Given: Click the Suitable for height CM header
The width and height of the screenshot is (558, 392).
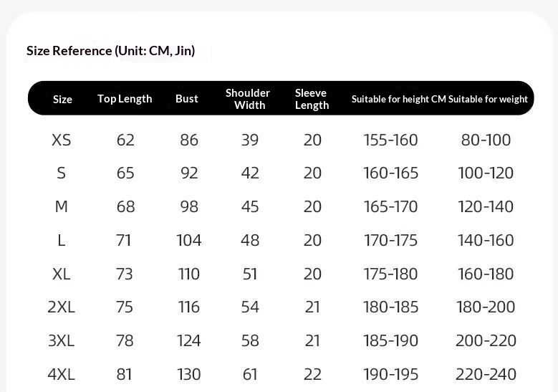Looking at the screenshot, I should point(398,99).
